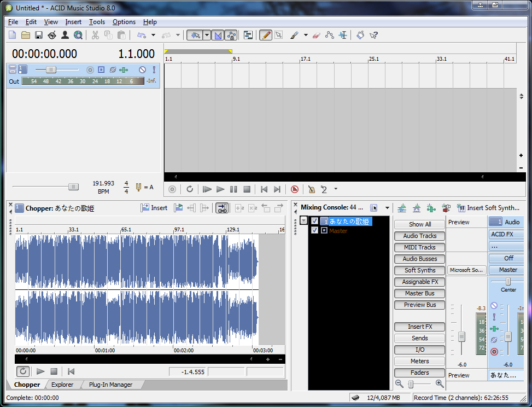Toggle Chopper loop playback button
Image resolution: width=532 pixels, height=407 pixels.
click(x=23, y=371)
